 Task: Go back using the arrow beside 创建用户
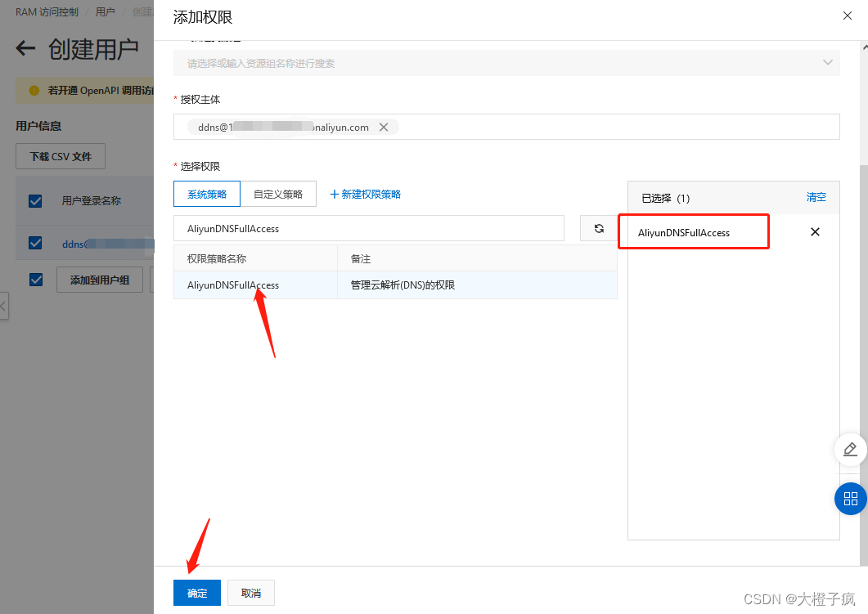click(25, 48)
